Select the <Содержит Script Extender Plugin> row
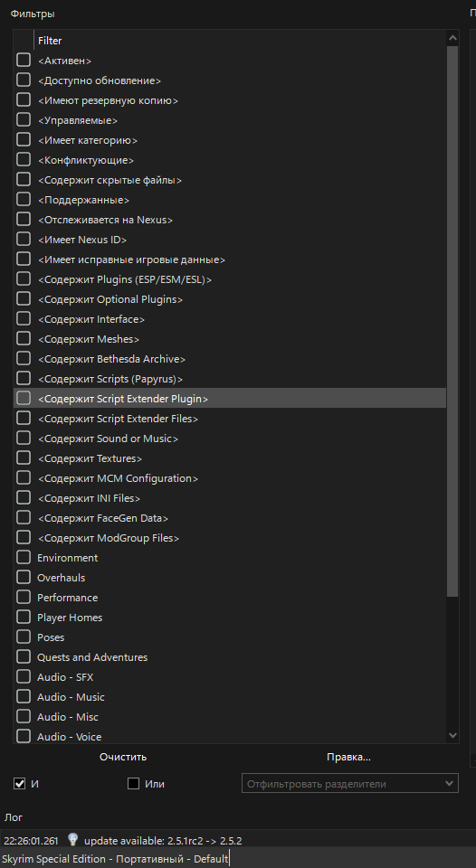This screenshot has width=476, height=868. point(230,399)
